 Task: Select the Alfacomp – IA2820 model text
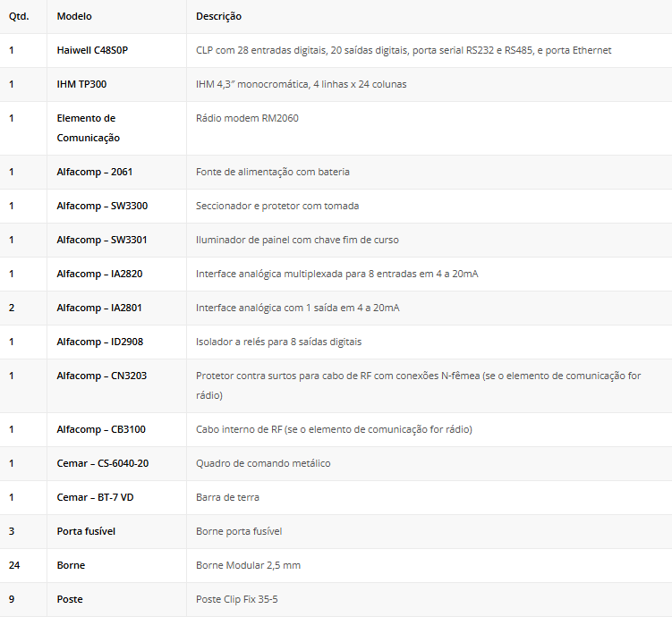click(99, 274)
